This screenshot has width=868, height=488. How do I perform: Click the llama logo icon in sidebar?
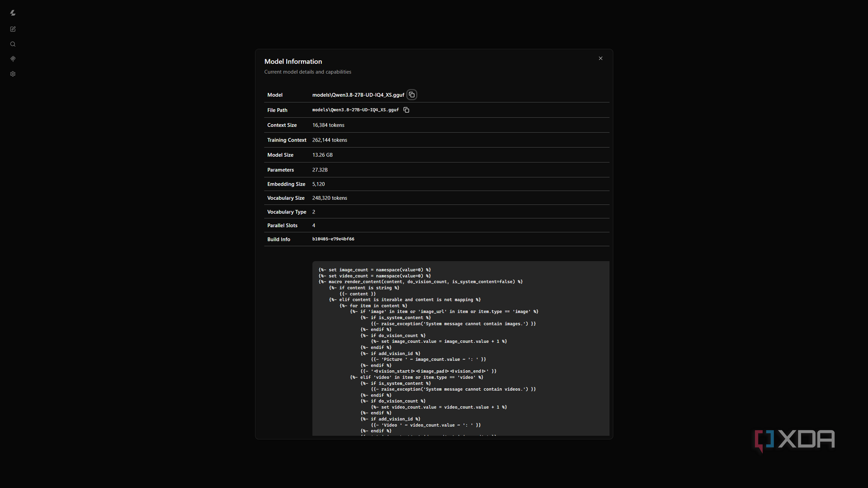[x=13, y=13]
